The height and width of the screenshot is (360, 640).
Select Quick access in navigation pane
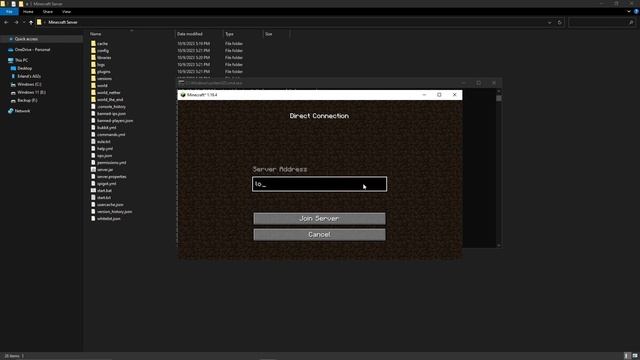(x=26, y=39)
